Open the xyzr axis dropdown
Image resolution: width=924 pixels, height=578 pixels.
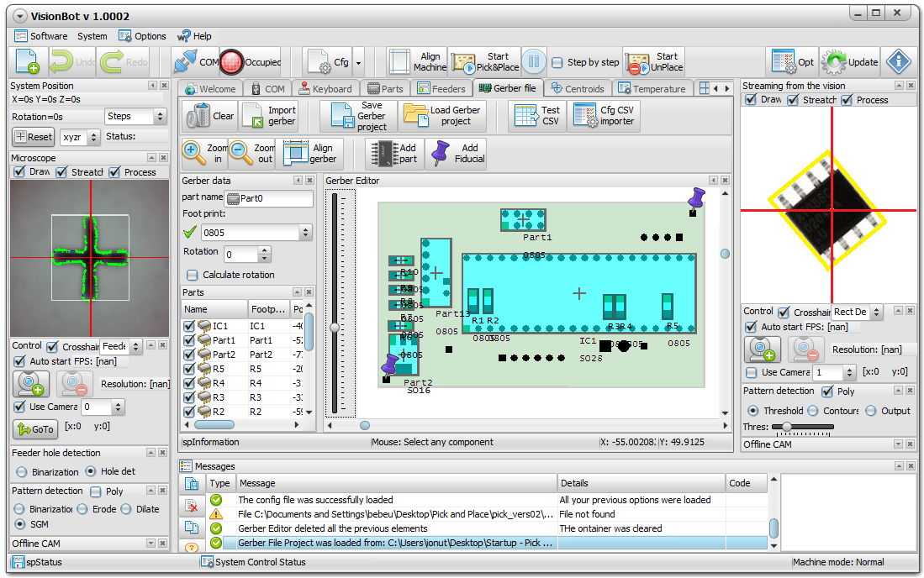click(x=93, y=137)
